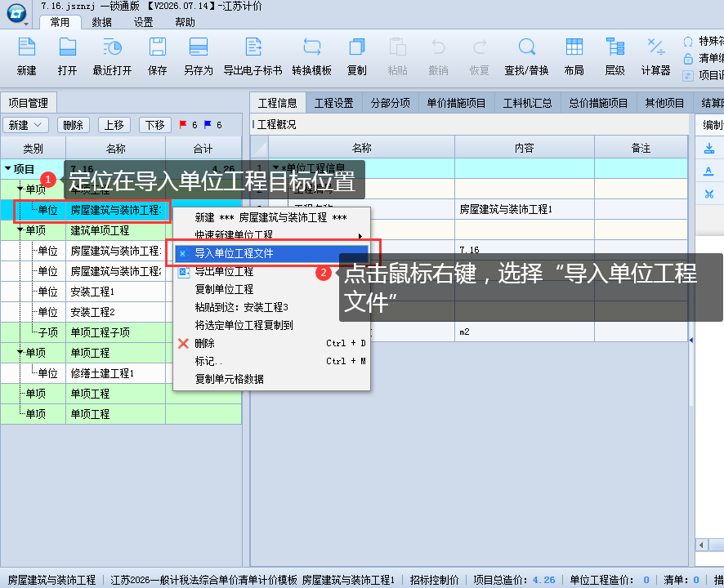Open the 新建 dropdown in 项目管理
Viewport: 724px width, 588px height.
26,125
